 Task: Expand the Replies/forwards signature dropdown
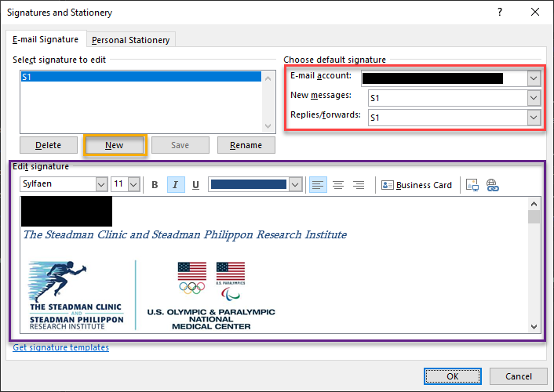(x=534, y=118)
